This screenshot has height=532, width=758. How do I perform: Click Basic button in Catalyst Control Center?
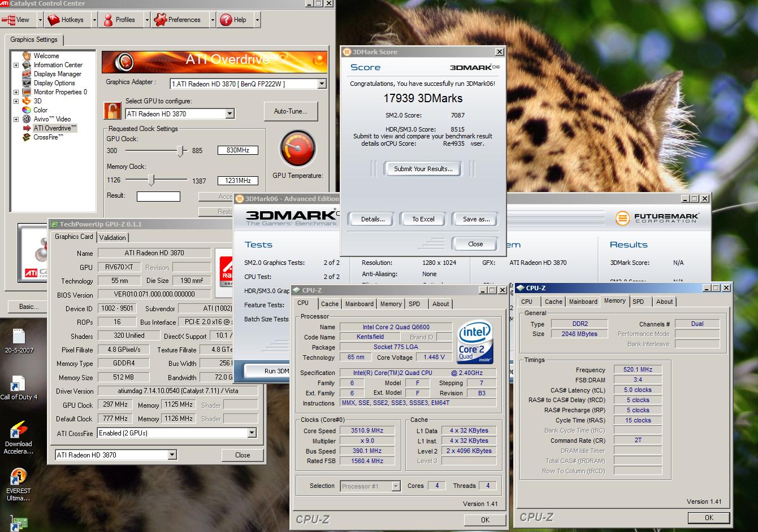(29, 307)
